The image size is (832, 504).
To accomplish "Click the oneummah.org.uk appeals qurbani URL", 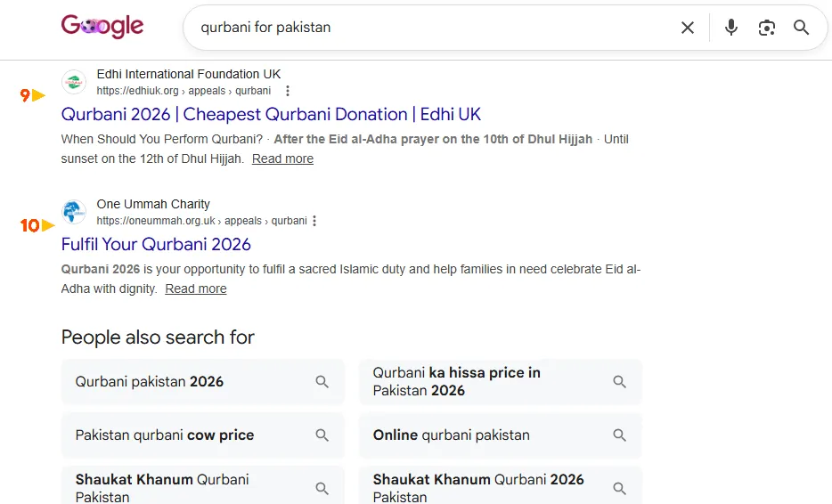I will (x=201, y=221).
